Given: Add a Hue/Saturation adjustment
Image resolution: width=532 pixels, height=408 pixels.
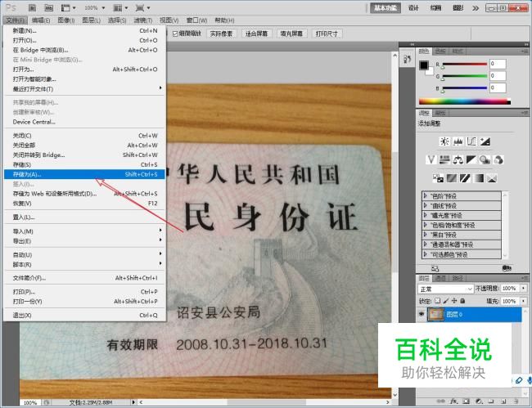Looking at the screenshot, I should point(444,159).
